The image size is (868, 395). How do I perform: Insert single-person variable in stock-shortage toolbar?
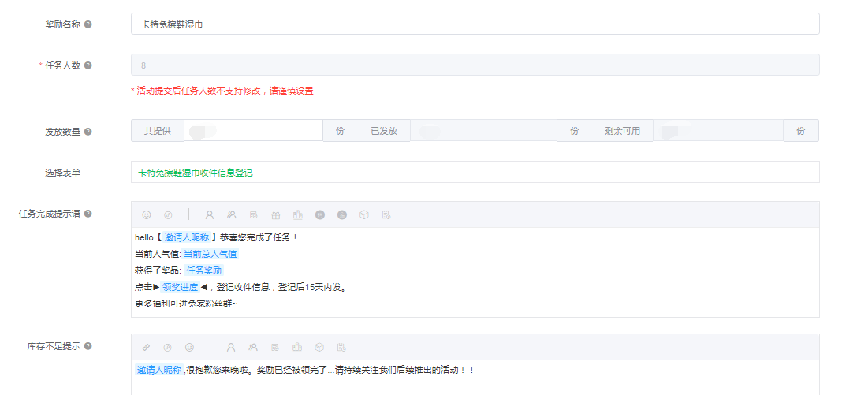[x=231, y=348]
